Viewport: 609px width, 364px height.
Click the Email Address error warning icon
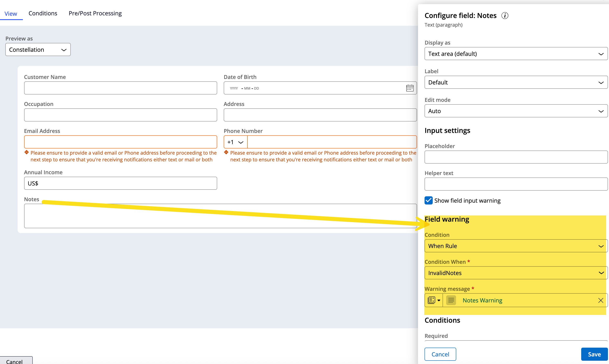(x=27, y=152)
